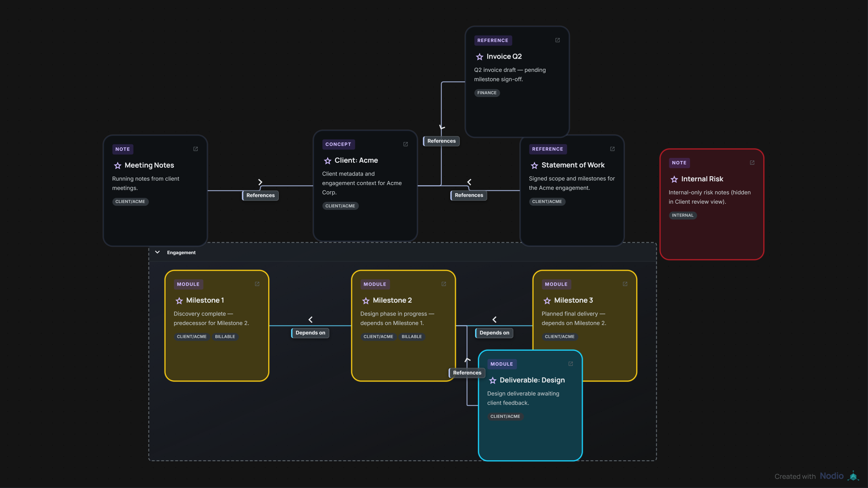Viewport: 868px width, 488px height.
Task: Click the REFERENCE badge on Invoice Q2
Action: [493, 40]
